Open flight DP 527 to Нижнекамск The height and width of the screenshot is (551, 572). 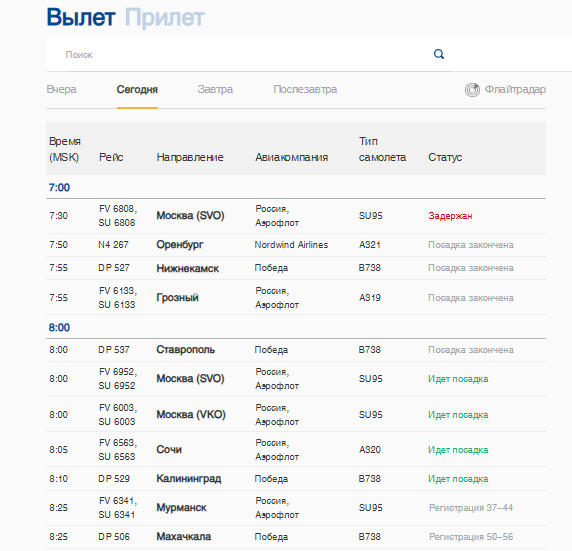[296, 268]
